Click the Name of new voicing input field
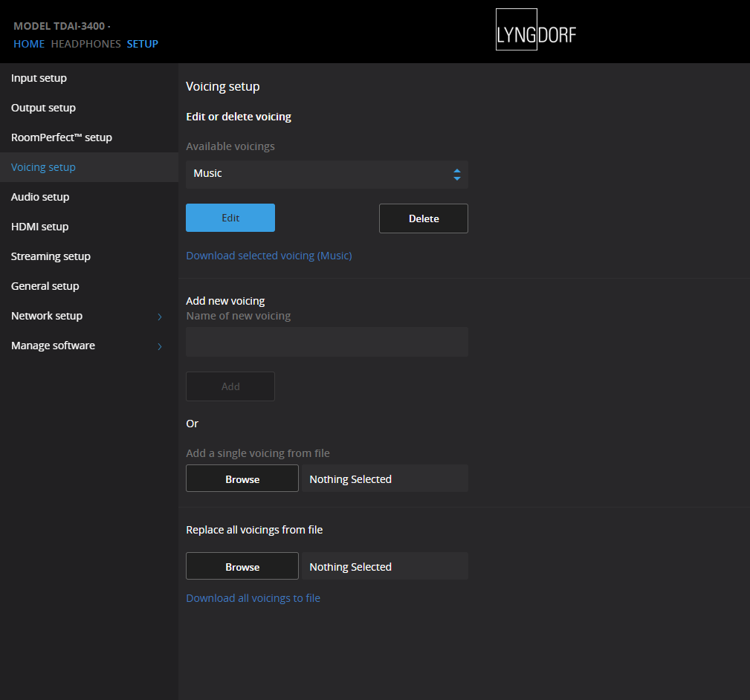750x700 pixels. (x=326, y=342)
